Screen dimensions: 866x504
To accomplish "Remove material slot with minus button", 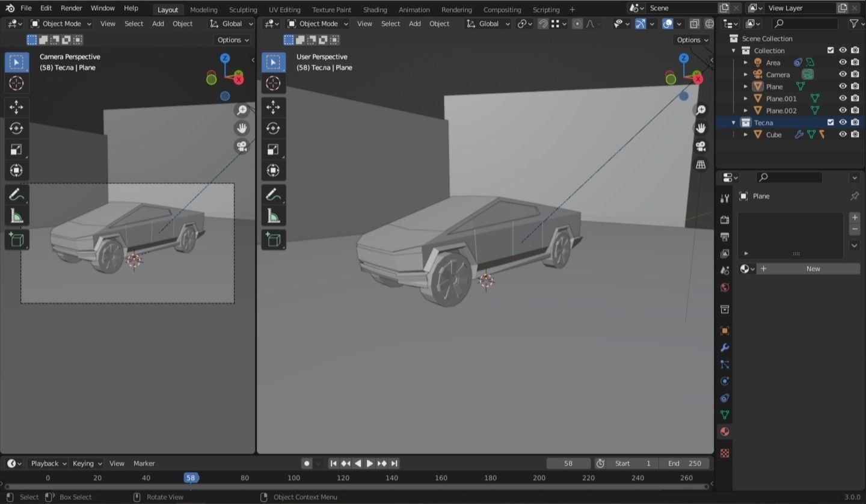I will 855,230.
